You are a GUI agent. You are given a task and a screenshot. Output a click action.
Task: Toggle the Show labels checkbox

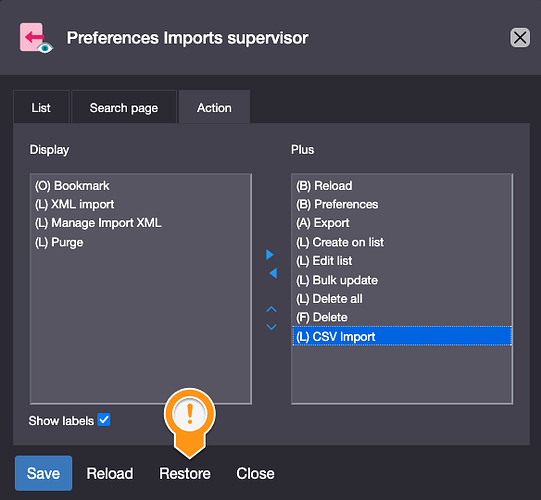coord(104,420)
